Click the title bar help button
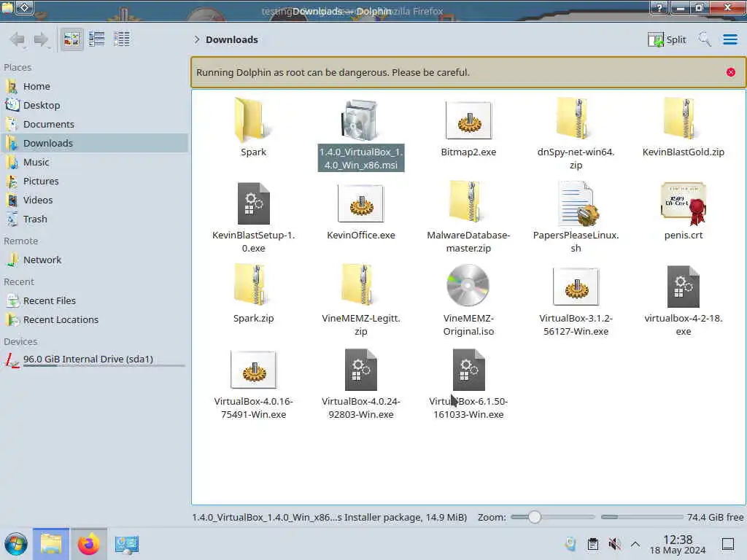The width and height of the screenshot is (747, 560). (x=659, y=7)
